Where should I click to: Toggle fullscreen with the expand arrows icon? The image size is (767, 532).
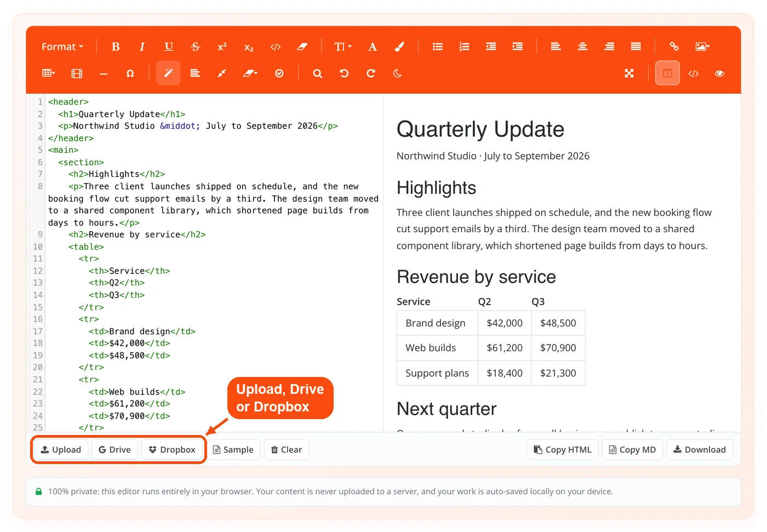(x=629, y=73)
